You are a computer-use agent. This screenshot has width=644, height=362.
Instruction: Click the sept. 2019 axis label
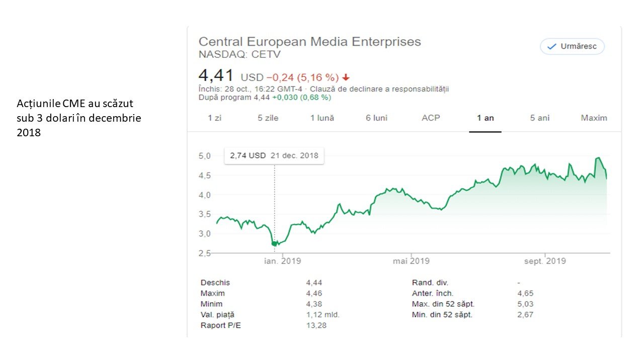click(545, 261)
